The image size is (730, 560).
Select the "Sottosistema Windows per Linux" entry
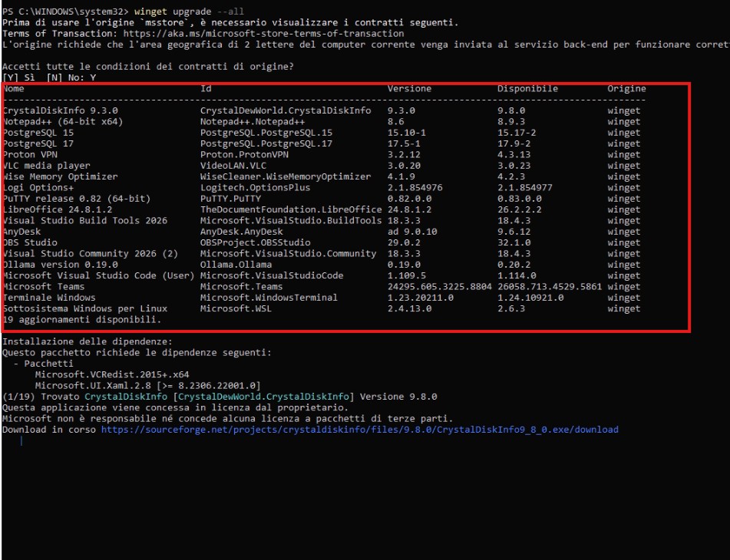pos(85,308)
